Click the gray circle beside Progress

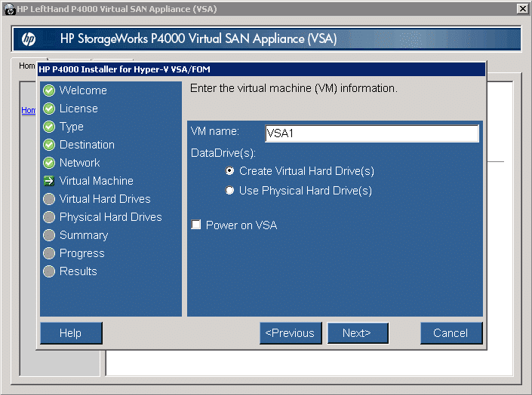pos(49,253)
